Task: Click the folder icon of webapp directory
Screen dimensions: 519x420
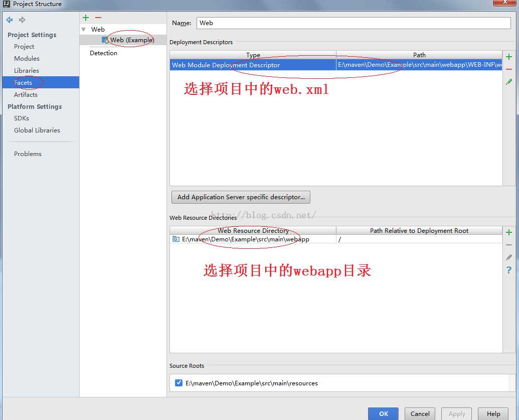Action: (176, 239)
